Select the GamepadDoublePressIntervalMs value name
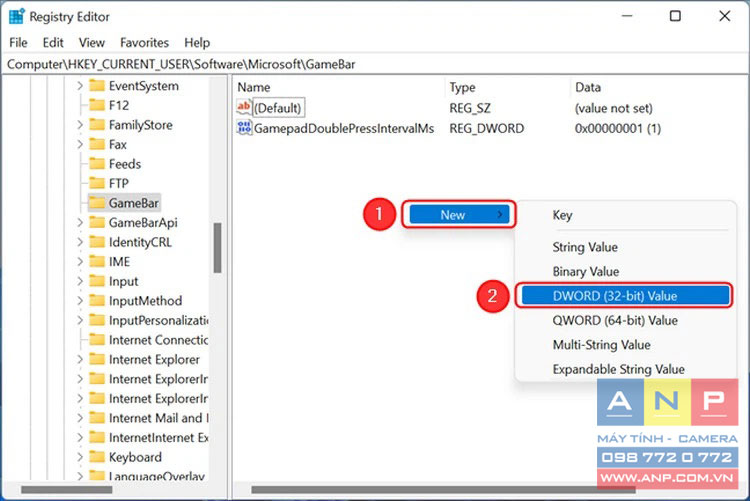750x501 pixels. click(x=344, y=129)
